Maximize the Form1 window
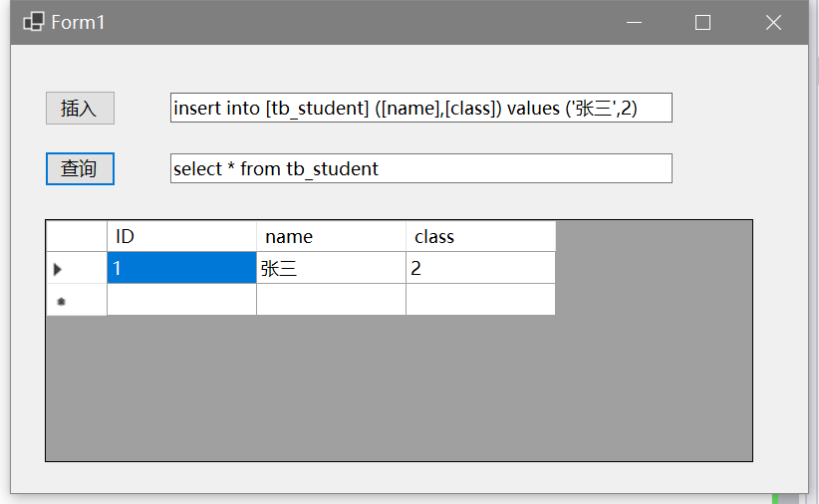 702,22
